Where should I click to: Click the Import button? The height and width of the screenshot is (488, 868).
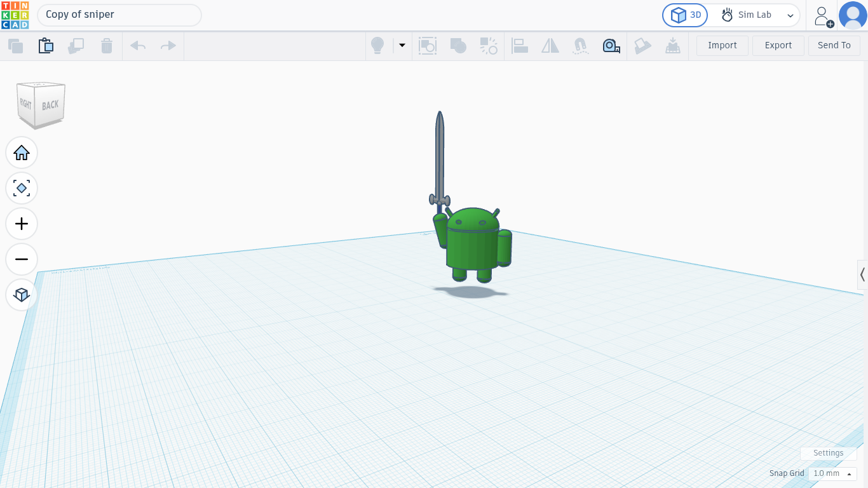722,46
